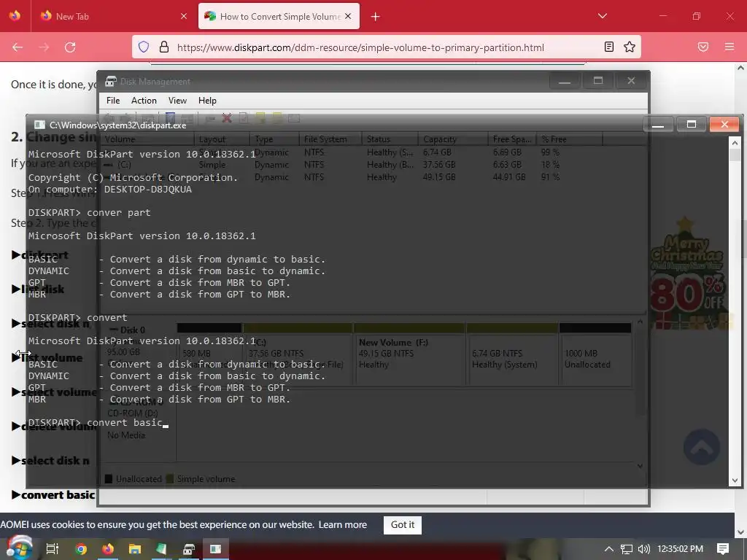
Task: Switch to diskpart console taskbar icon
Action: coord(216,549)
